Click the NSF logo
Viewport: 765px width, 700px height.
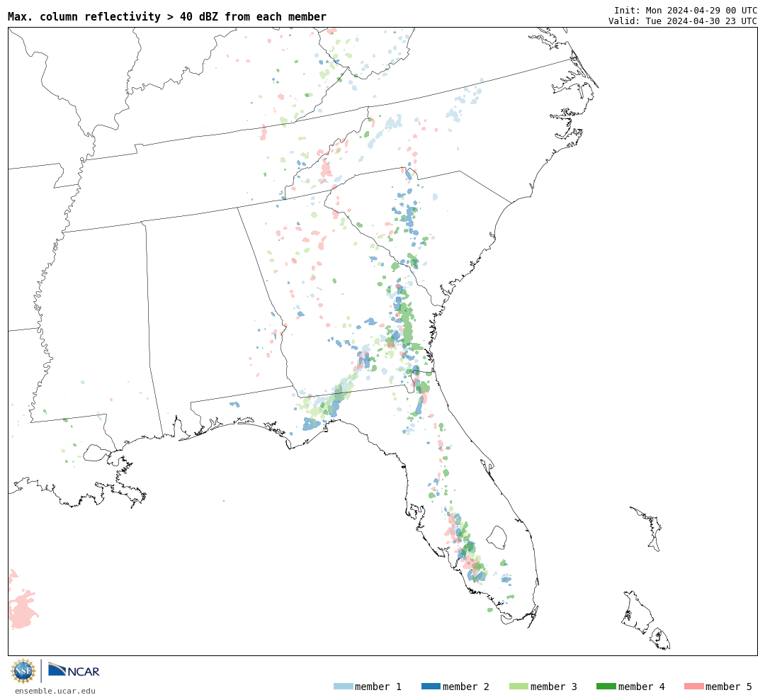pyautogui.click(x=23, y=671)
